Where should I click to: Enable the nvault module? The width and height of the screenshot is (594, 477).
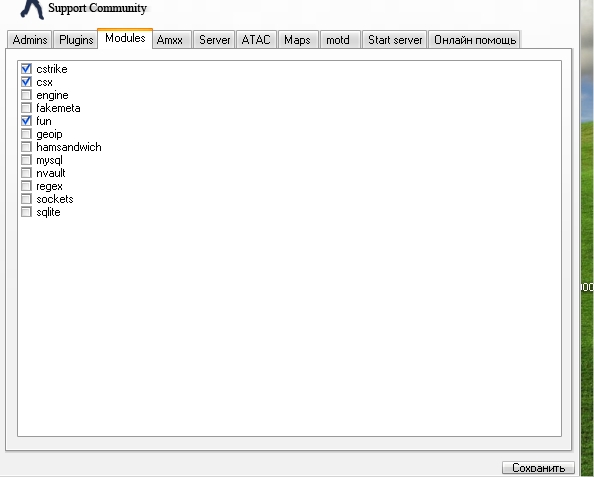coord(26,173)
